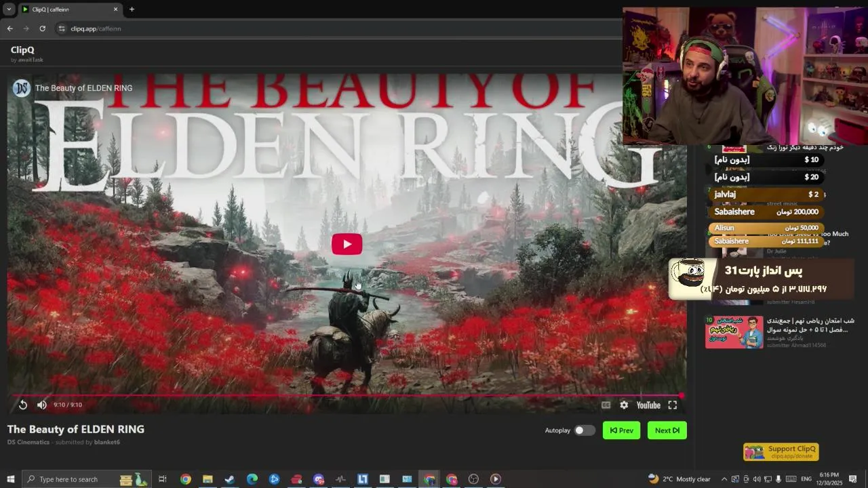Open the Support ClipQ donate button
This screenshot has height=488, width=868.
point(781,452)
